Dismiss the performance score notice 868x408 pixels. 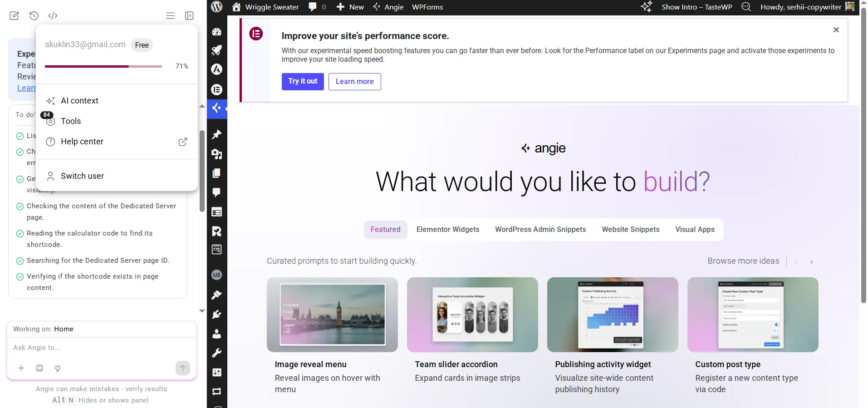click(x=836, y=29)
